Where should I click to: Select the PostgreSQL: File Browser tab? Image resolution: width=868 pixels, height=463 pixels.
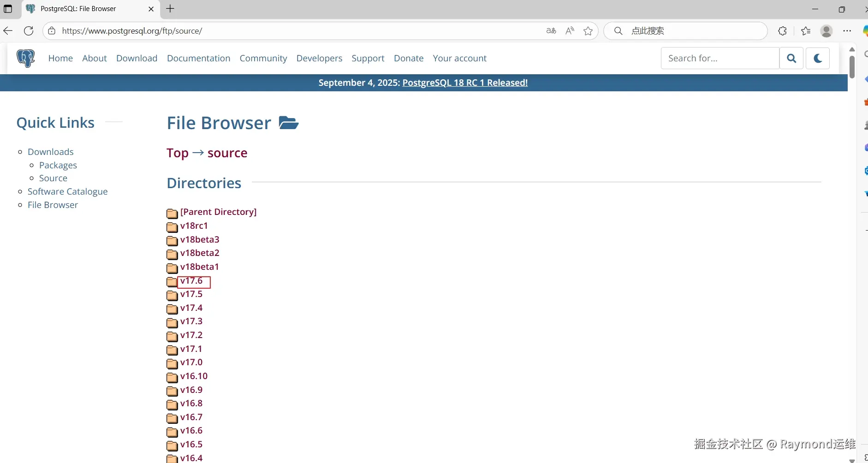[91, 9]
